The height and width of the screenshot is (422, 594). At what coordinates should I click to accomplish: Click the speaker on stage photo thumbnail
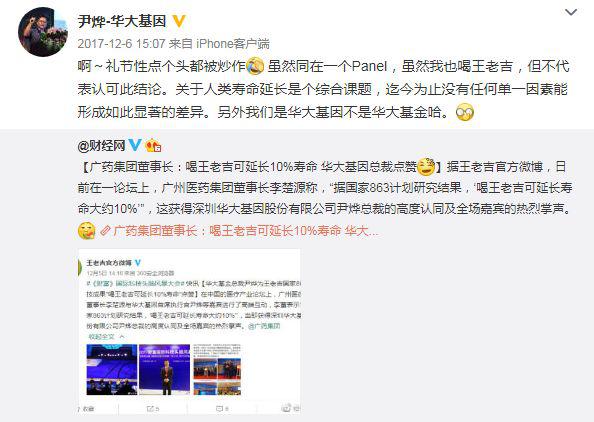click(x=164, y=369)
